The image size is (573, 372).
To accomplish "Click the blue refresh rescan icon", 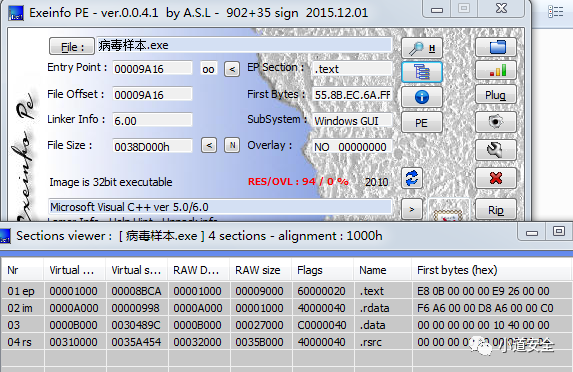I will (x=412, y=178).
